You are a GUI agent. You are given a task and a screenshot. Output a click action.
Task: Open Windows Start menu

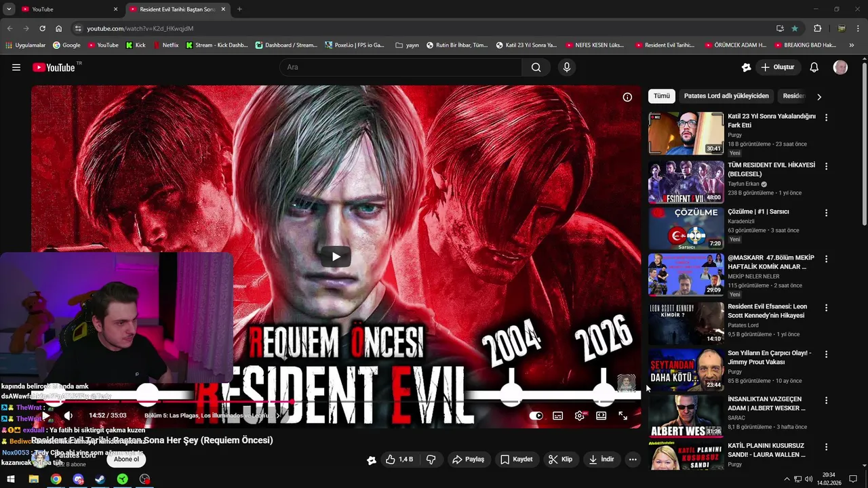(11, 479)
